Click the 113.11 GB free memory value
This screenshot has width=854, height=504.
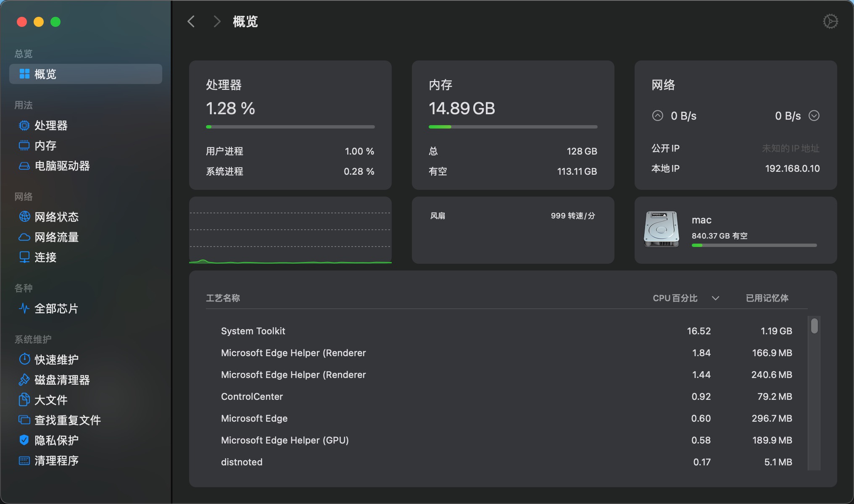[577, 171]
